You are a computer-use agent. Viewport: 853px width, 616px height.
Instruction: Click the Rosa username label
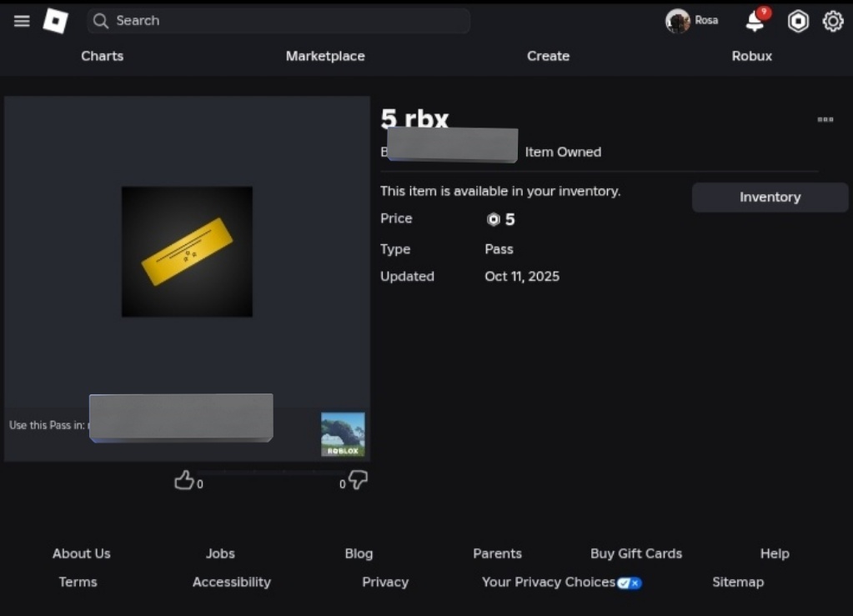[x=706, y=21]
